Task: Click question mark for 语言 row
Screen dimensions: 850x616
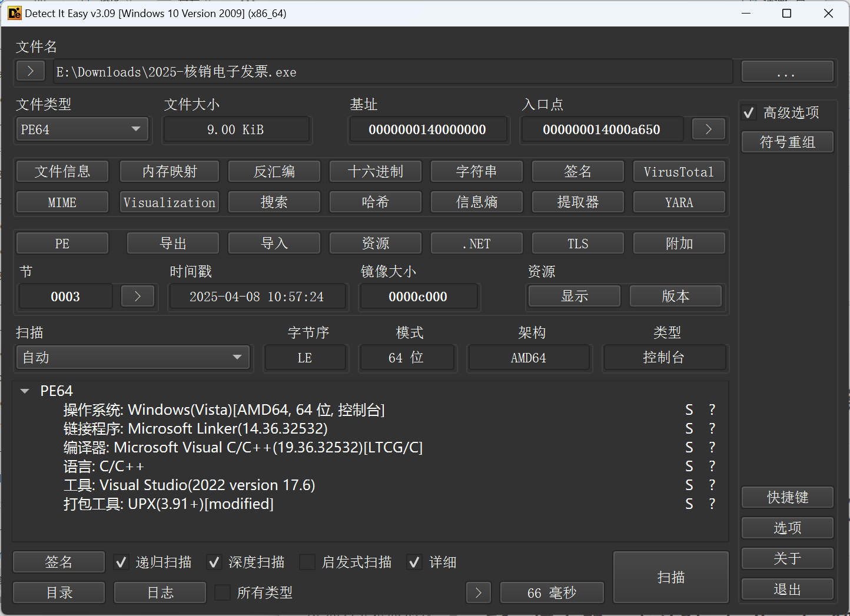Action: 712,466
